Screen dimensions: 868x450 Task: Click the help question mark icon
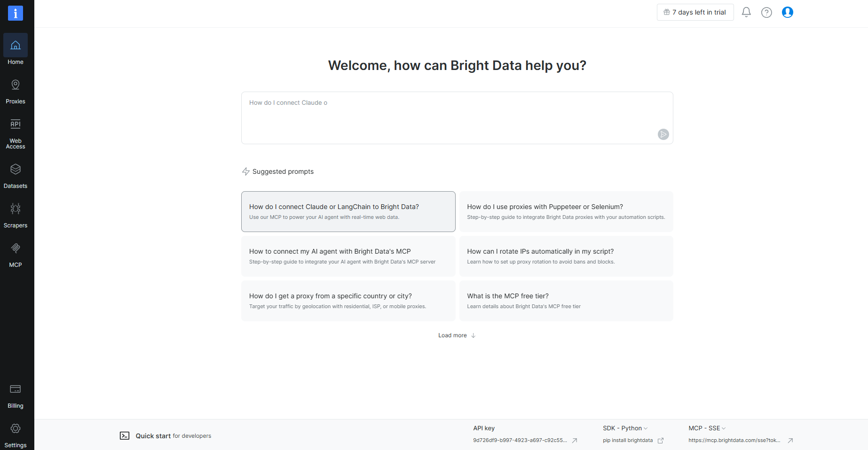point(766,12)
